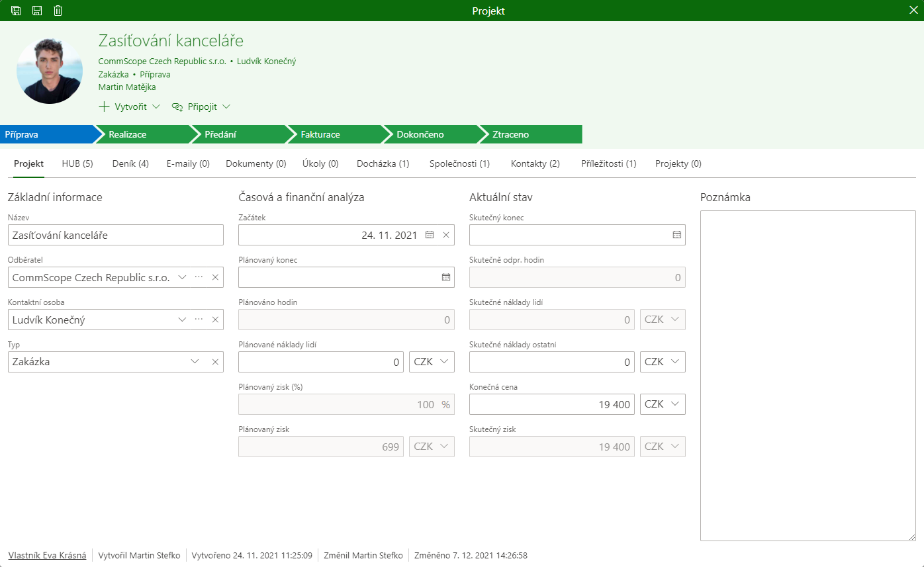The height and width of the screenshot is (567, 924).
Task: Switch to the Společnosti (1) tab
Action: (460, 163)
